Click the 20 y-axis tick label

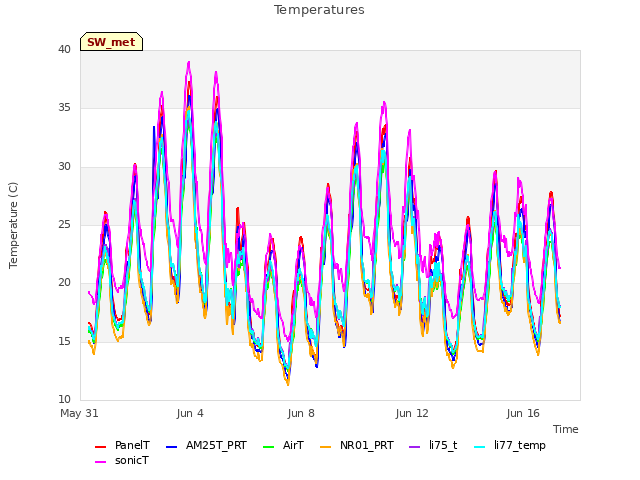[x=64, y=282]
